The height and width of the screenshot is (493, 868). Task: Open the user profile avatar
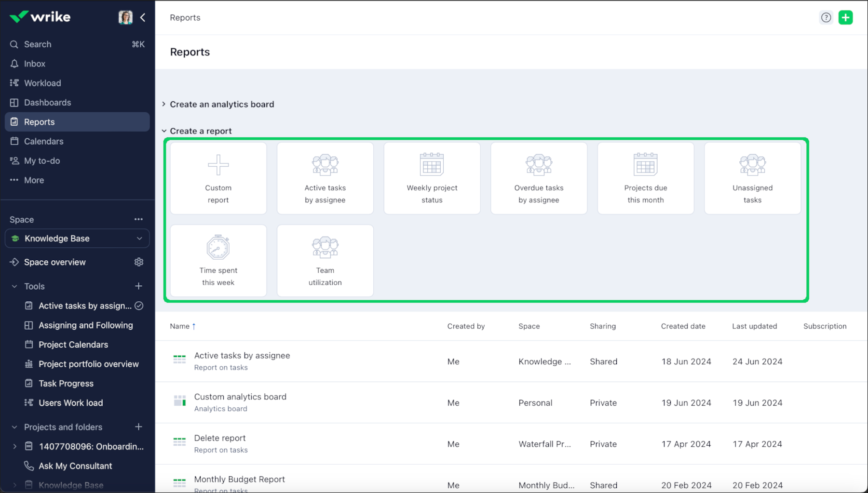pyautogui.click(x=125, y=18)
